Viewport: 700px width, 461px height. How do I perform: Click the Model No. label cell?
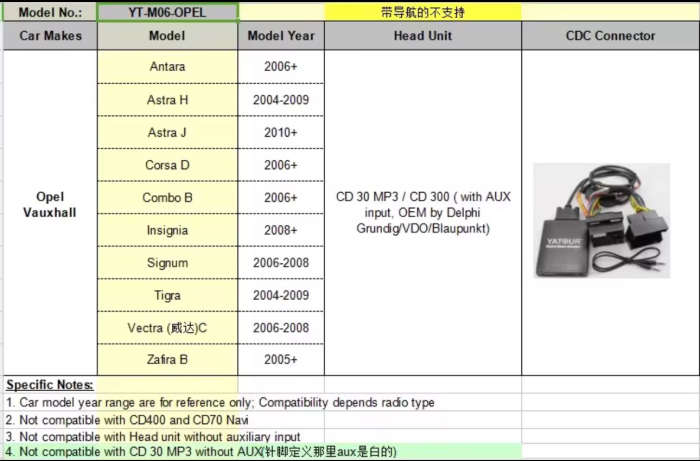click(50, 12)
